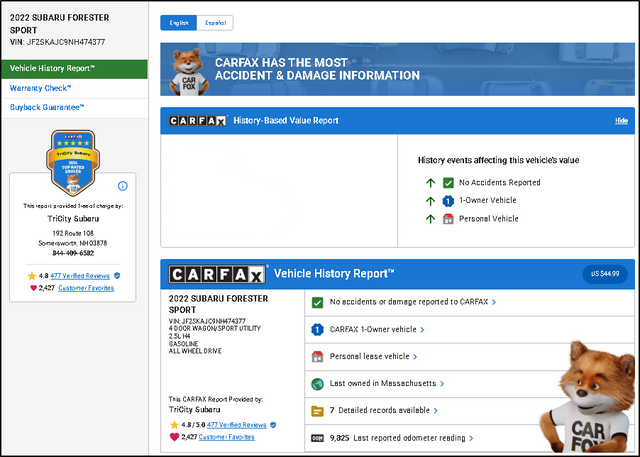The image size is (640, 457).
Task: Open 477 Verified Reviews in sidebar
Action: click(x=80, y=276)
